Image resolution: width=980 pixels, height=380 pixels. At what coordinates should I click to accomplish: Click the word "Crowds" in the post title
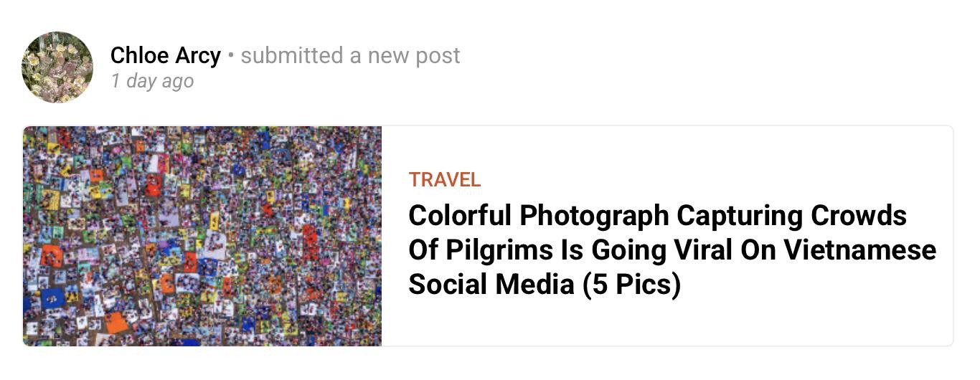[858, 215]
